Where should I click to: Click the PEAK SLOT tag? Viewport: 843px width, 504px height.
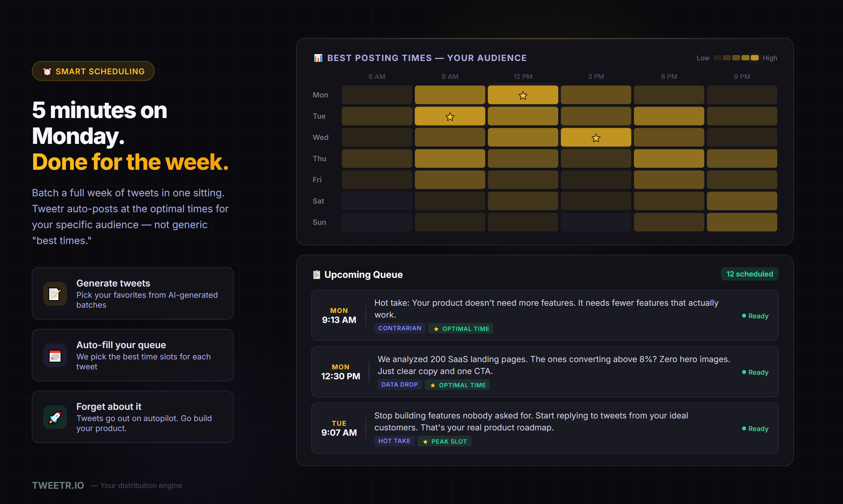[444, 441]
